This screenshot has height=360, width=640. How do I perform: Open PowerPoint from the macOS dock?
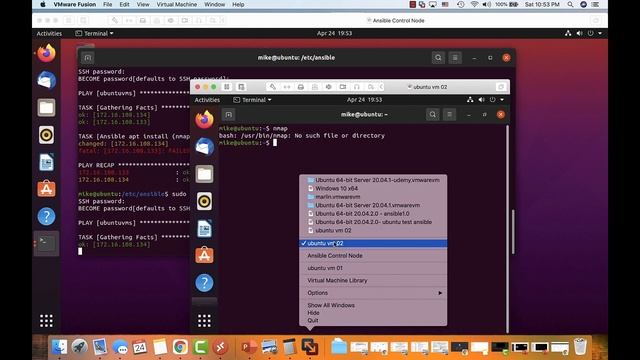click(249, 347)
